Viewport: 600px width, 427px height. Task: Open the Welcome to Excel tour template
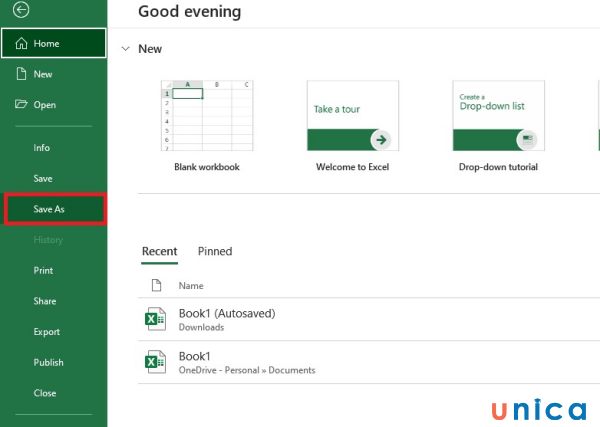tap(353, 116)
